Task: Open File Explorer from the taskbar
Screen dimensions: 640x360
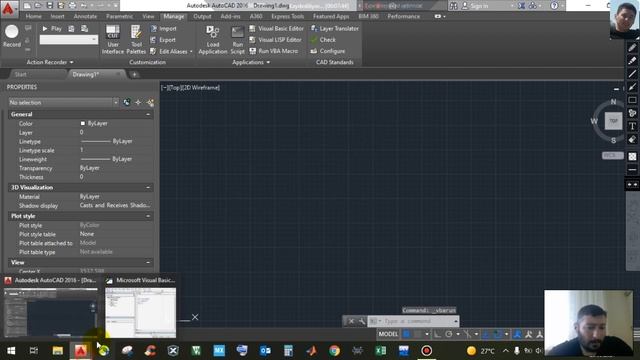Action: tap(58, 351)
